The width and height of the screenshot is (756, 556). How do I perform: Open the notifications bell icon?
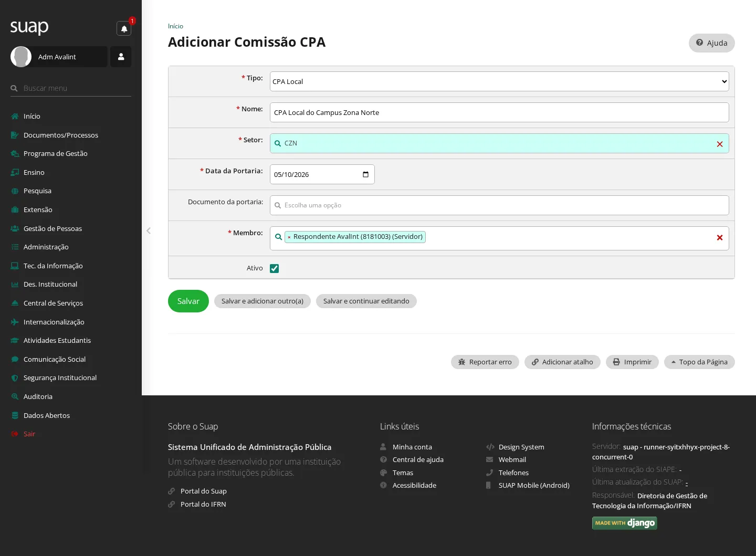(124, 28)
